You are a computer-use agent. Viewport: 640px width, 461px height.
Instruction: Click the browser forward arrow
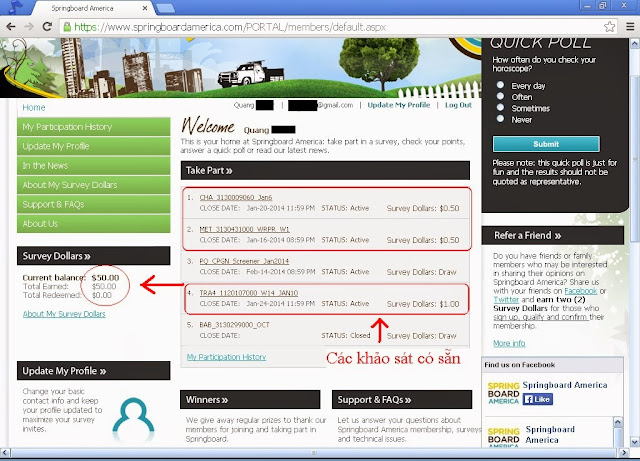tap(29, 27)
